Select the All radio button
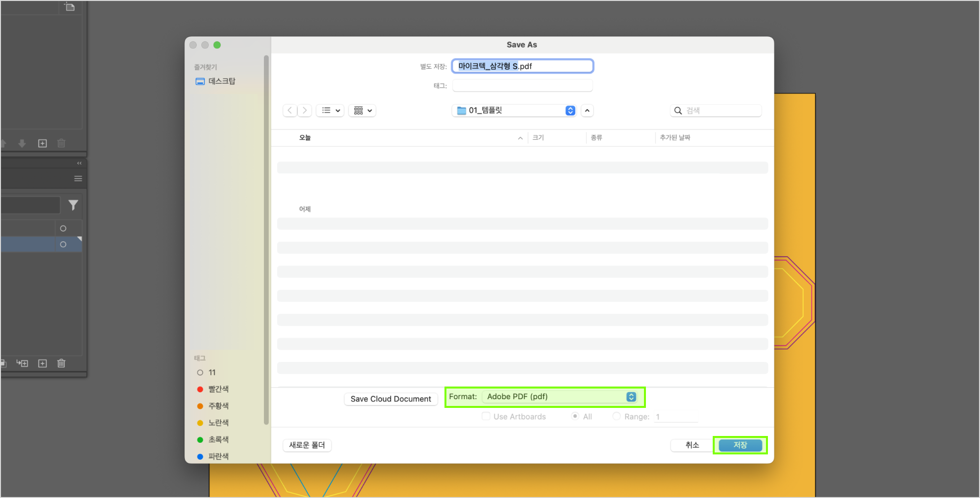Image resolution: width=980 pixels, height=498 pixels. pyautogui.click(x=575, y=417)
